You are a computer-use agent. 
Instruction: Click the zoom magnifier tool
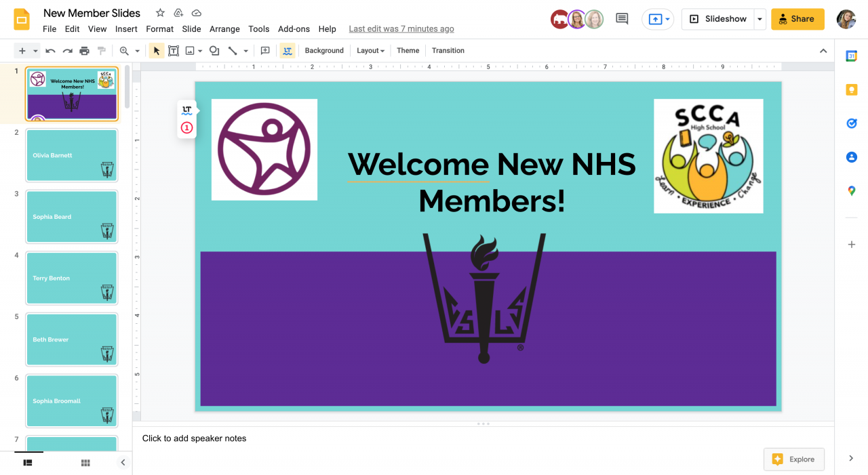(x=124, y=51)
